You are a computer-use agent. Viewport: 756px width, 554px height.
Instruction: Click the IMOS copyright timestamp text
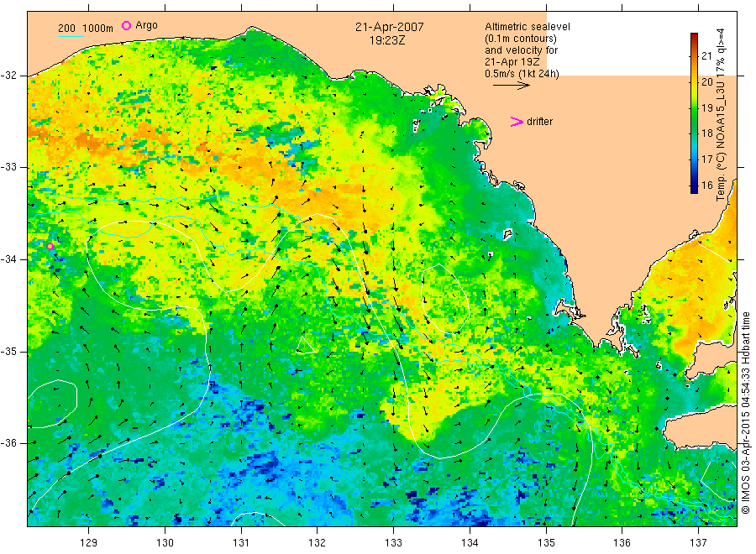coord(745,412)
